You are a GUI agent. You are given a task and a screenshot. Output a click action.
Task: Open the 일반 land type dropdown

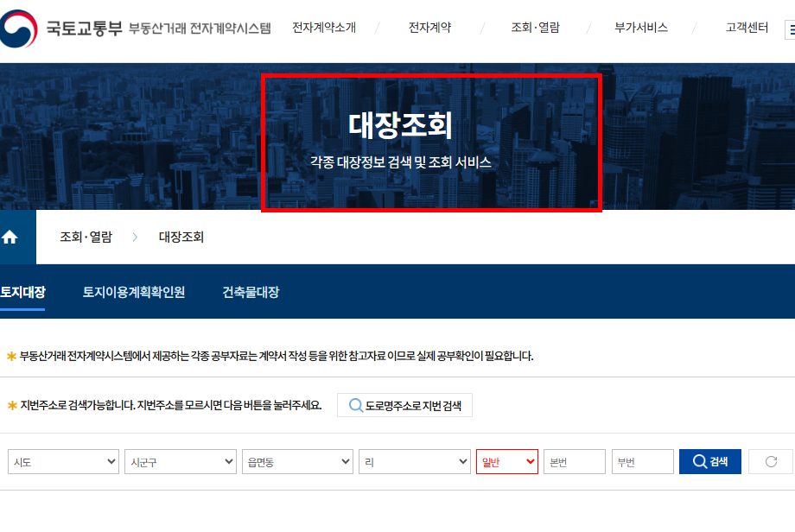[506, 461]
